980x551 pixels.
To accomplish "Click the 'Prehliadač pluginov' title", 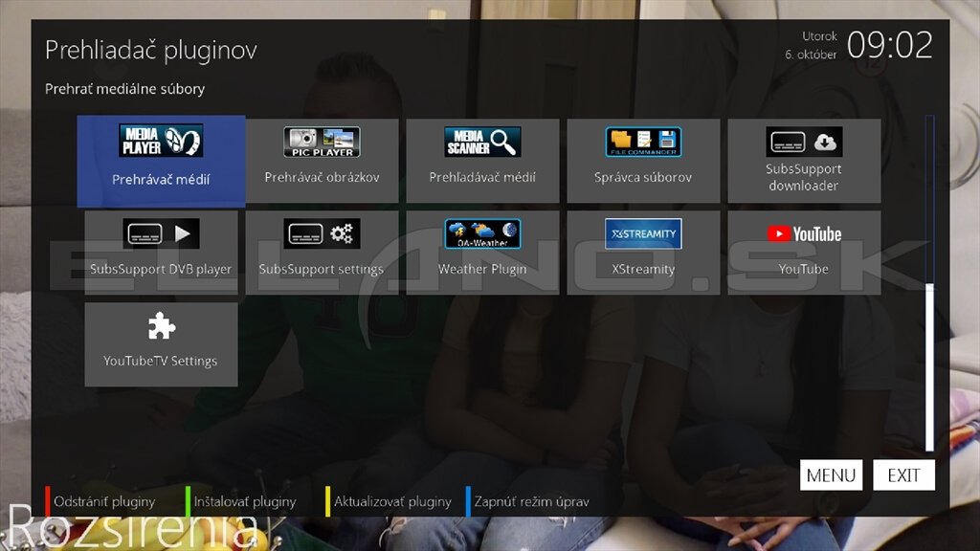I will click(150, 50).
